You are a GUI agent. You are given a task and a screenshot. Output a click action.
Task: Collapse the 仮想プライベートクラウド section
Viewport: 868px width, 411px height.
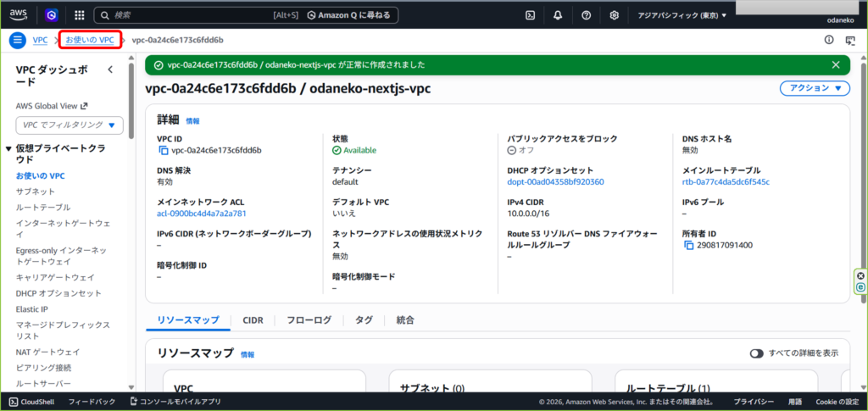point(8,148)
